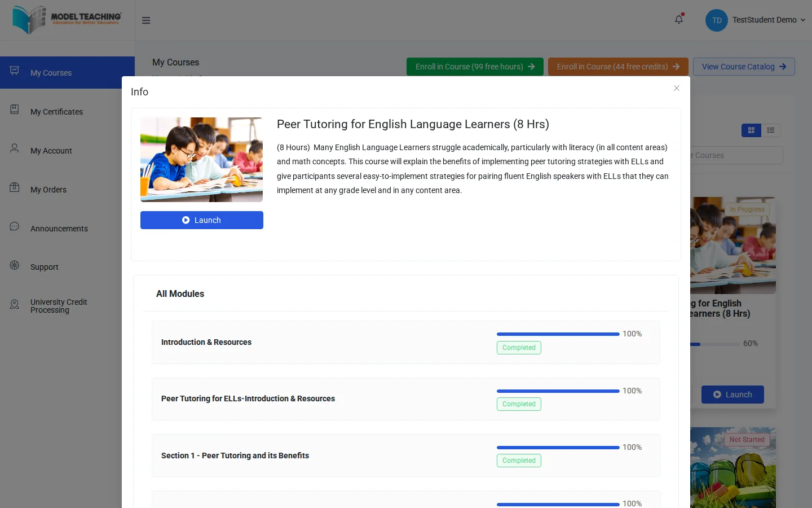Close the Info dialog with X

coord(677,88)
